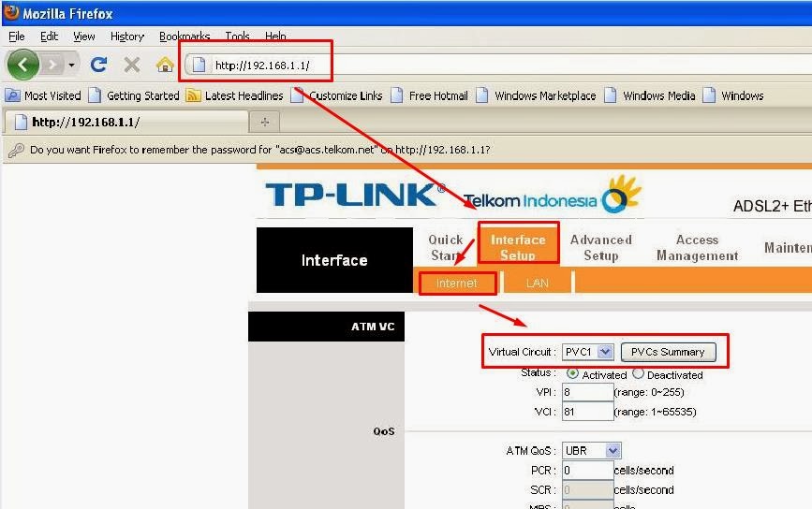The width and height of the screenshot is (812, 509).
Task: Click the Most Visited bookmark icon
Action: pos(12,95)
